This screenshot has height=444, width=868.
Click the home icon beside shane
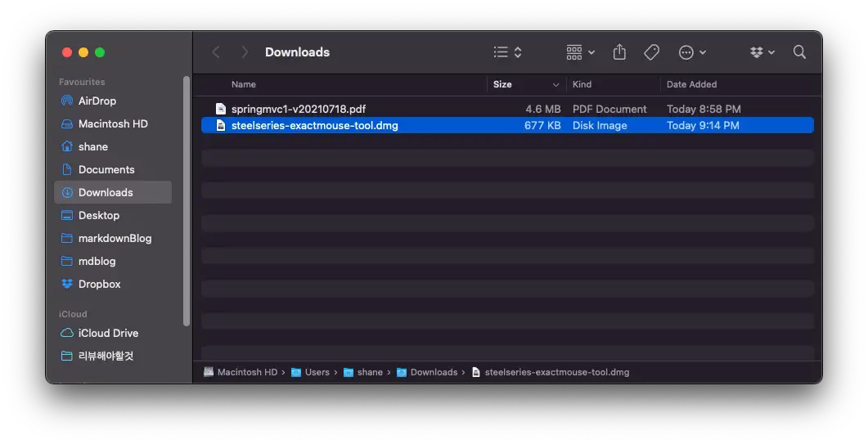click(x=67, y=146)
